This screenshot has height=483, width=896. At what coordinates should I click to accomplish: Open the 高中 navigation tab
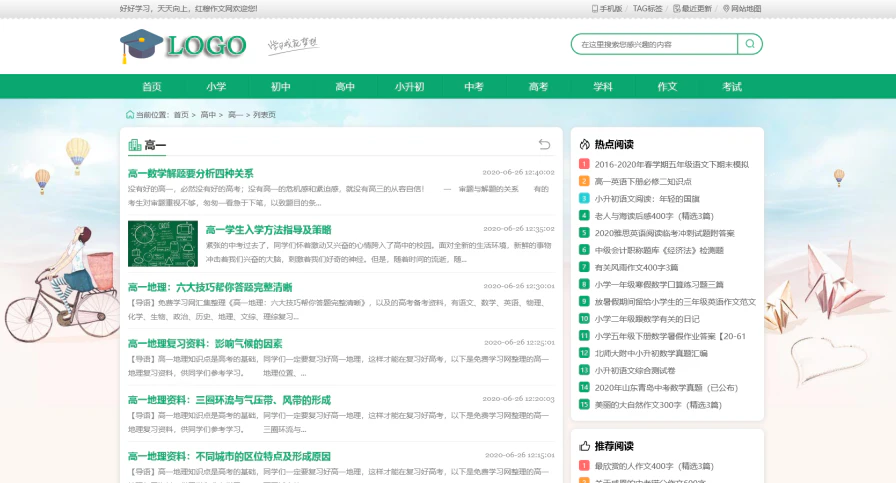click(x=345, y=86)
